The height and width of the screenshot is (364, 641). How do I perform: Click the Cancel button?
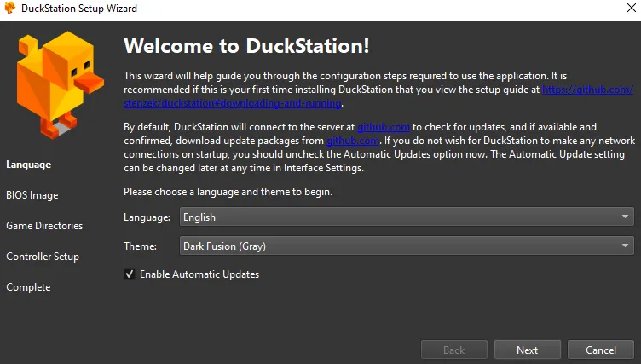[x=601, y=350]
